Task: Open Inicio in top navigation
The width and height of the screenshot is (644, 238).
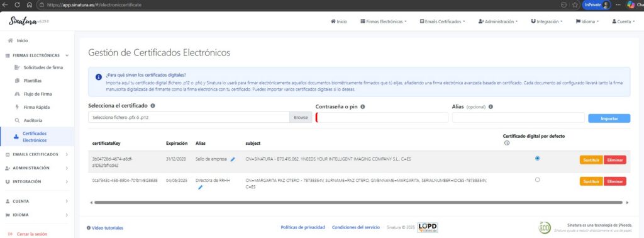Action: click(x=339, y=21)
